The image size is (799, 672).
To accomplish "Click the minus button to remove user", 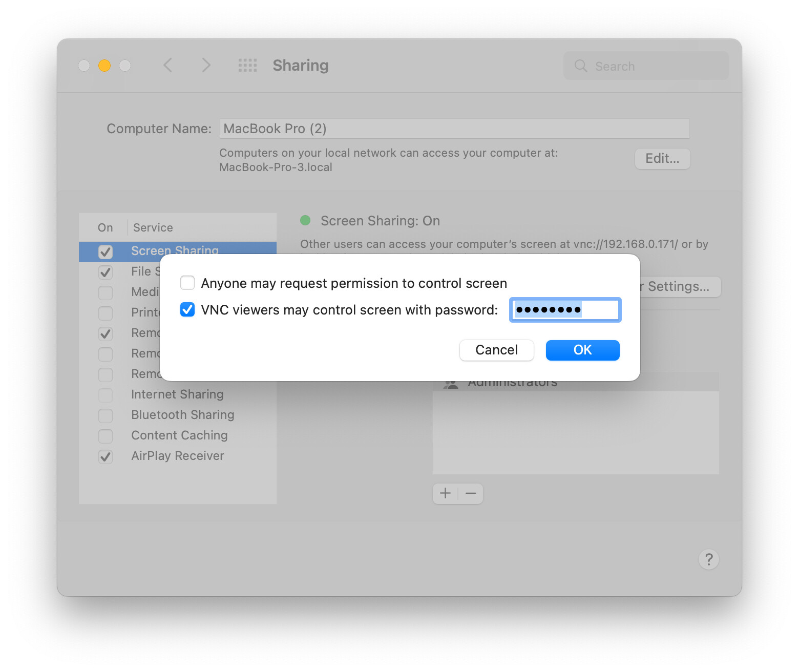I will [471, 493].
